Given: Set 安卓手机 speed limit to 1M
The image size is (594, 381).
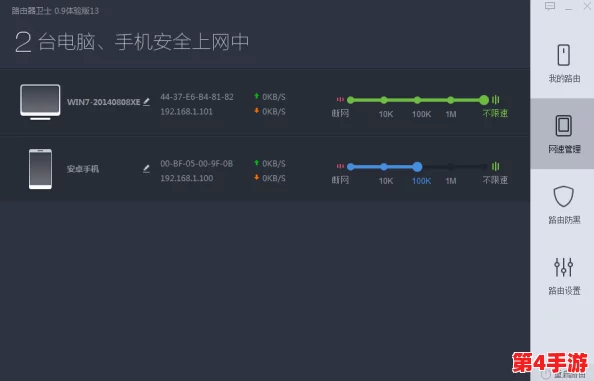Looking at the screenshot, I should pos(450,167).
